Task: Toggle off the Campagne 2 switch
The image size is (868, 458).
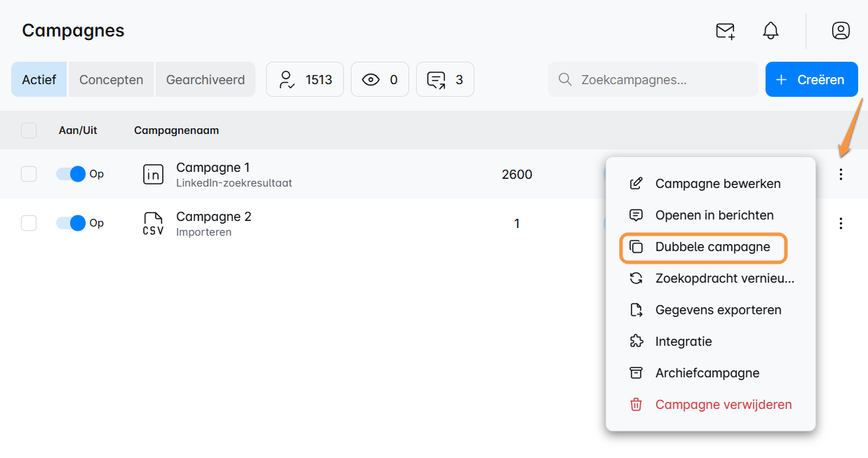Action: [71, 223]
